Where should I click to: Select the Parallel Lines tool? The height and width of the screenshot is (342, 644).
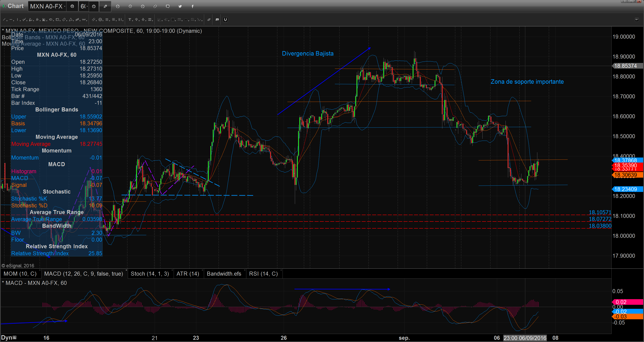coord(94,20)
